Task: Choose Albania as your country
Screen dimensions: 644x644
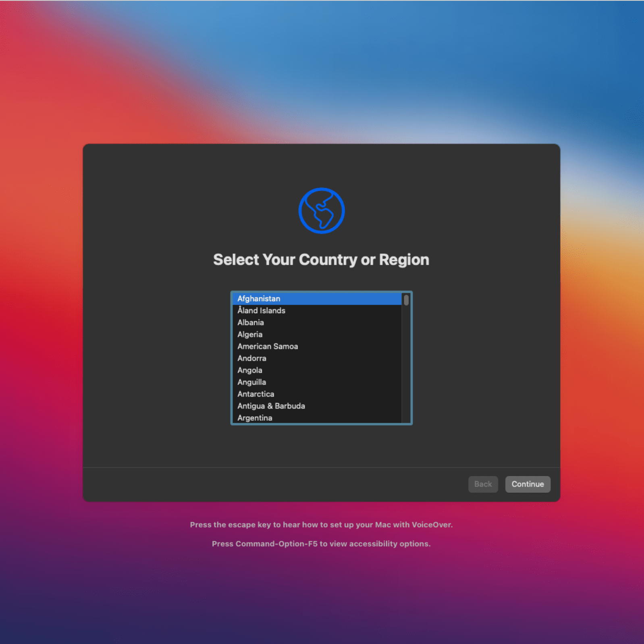Action: (x=251, y=322)
